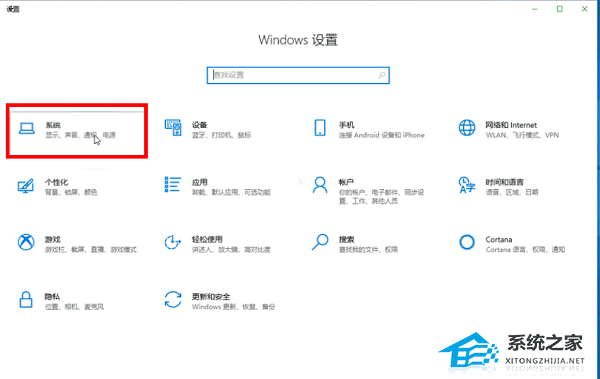Click the magnifier in the search box
This screenshot has height=379, width=600.
click(382, 75)
